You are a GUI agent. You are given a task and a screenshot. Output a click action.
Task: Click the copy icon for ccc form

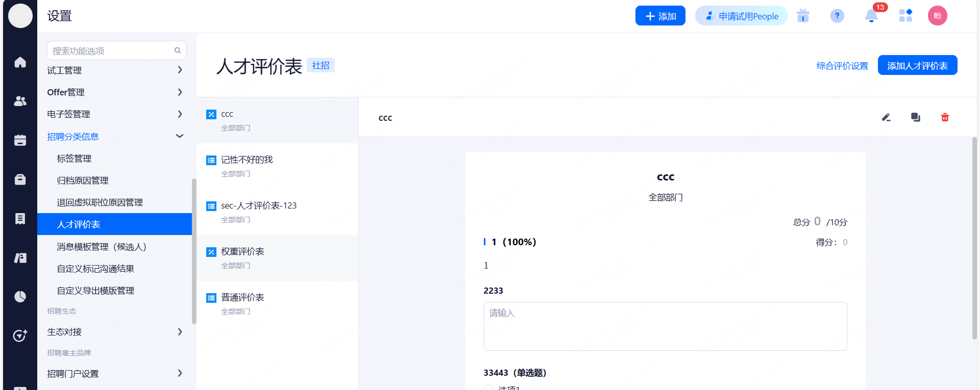point(915,117)
